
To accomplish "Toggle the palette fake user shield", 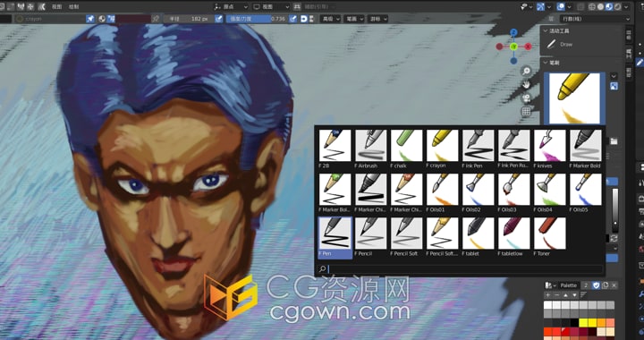I will point(596,285).
